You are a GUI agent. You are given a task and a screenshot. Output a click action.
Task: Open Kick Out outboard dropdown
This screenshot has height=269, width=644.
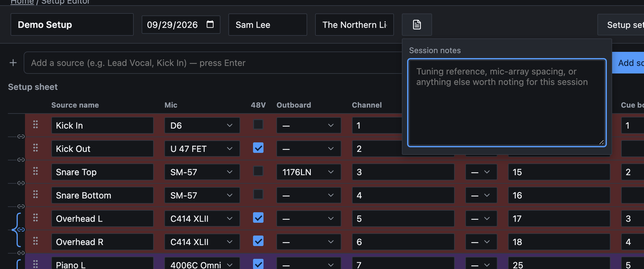pos(309,149)
